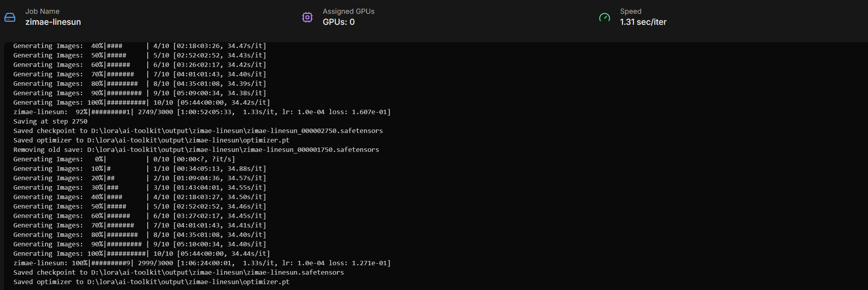Click the log line showing 34.44s/it

(142, 253)
